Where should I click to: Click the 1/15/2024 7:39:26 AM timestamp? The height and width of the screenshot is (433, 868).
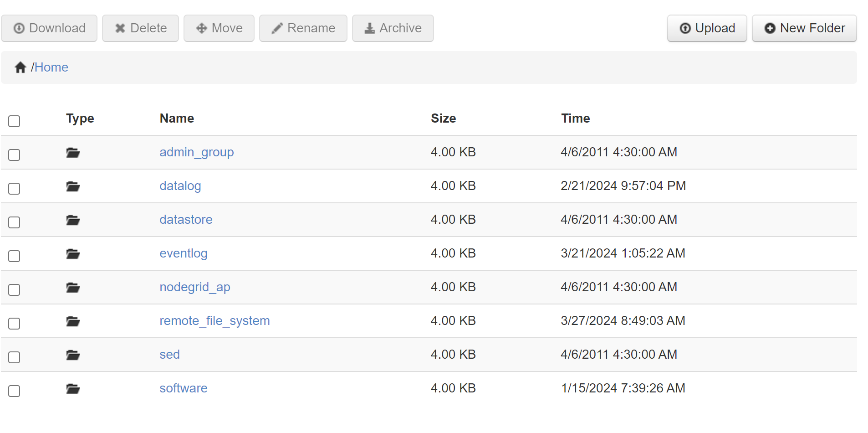(623, 388)
